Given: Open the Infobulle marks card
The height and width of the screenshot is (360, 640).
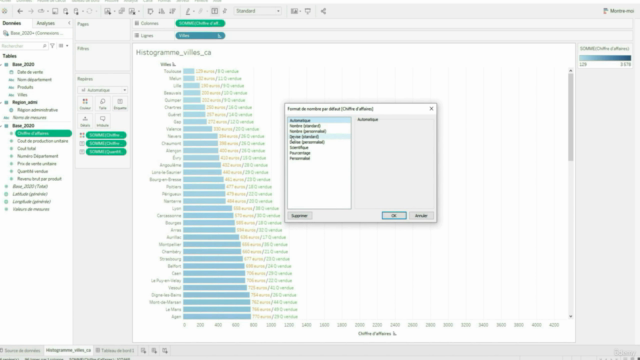Looking at the screenshot, I should click(102, 121).
